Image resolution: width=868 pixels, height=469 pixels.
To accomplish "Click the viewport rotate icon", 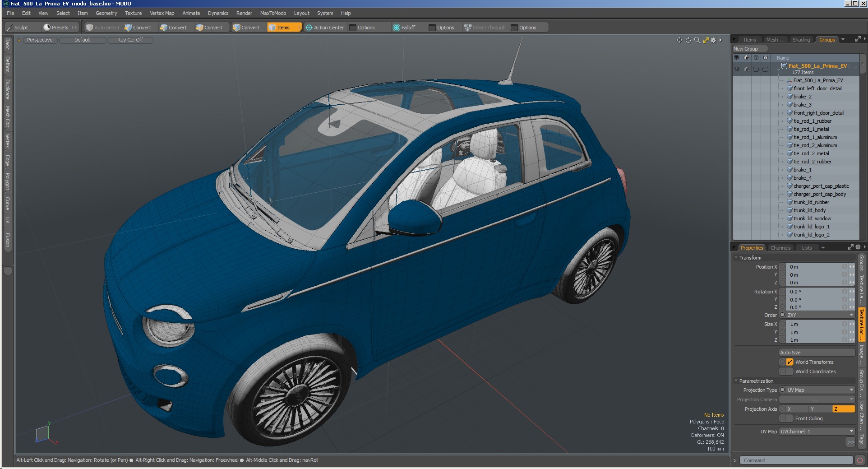I will 688,40.
